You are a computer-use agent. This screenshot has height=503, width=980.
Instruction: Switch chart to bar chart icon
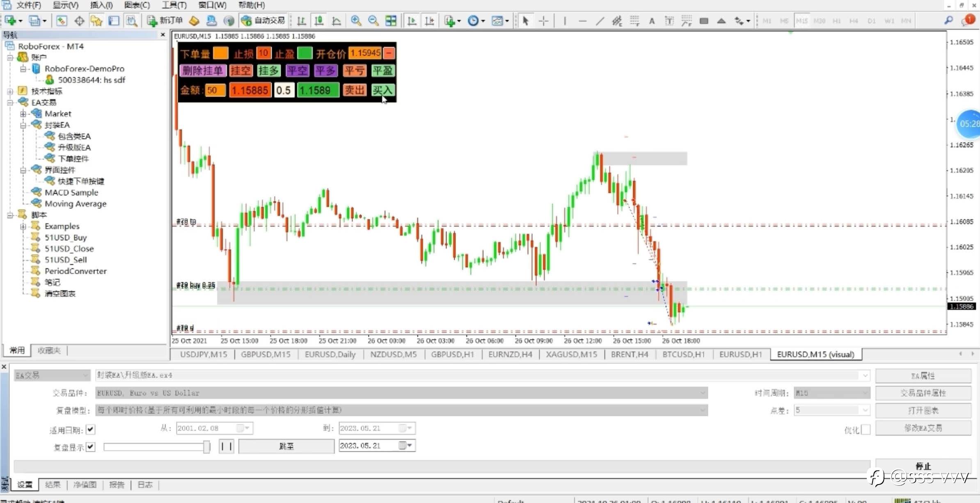click(302, 21)
